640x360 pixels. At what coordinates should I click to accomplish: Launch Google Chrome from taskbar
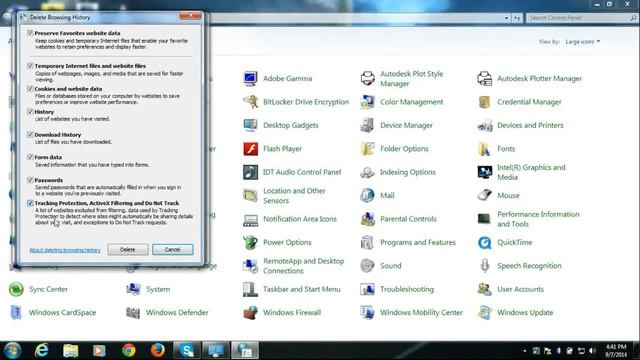(129, 350)
